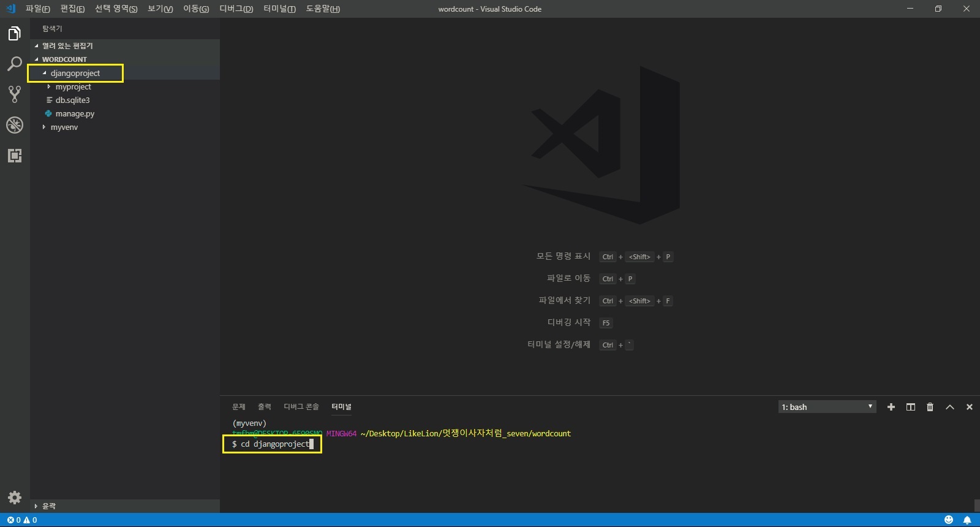Collapse the djangoproject folder

(x=44, y=73)
